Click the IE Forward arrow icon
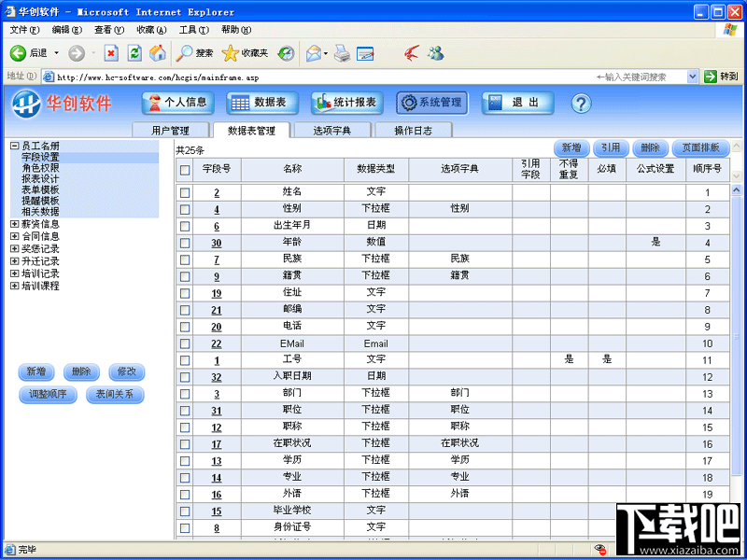Image resolution: width=747 pixels, height=560 pixels. point(77,53)
